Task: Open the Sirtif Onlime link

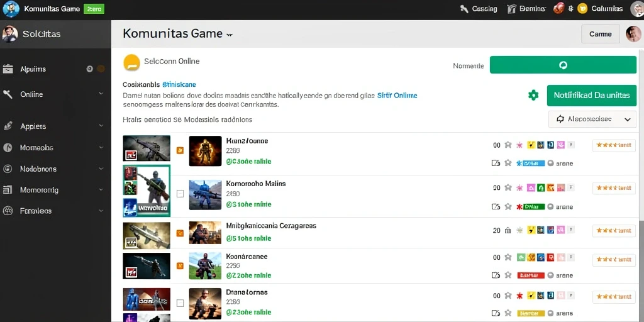Action: tap(397, 96)
